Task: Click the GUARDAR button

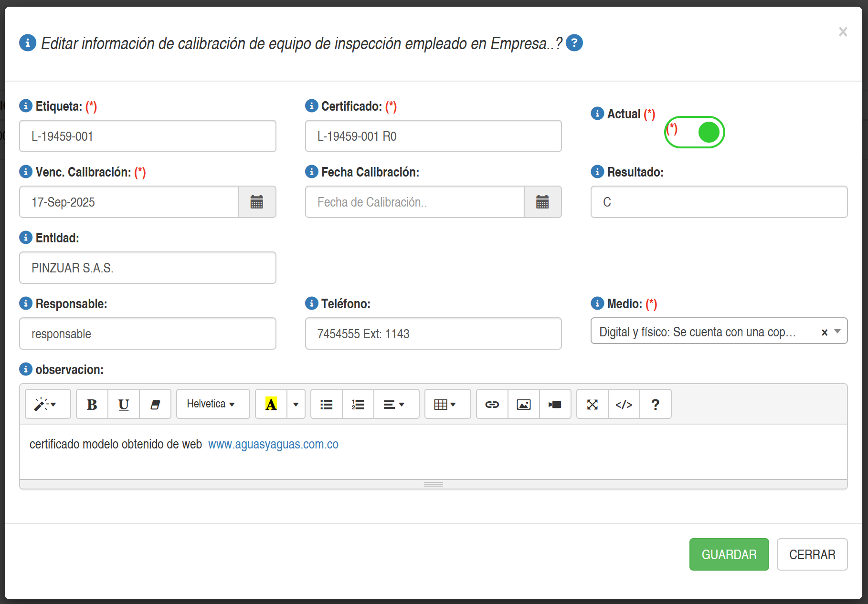Action: click(x=729, y=554)
